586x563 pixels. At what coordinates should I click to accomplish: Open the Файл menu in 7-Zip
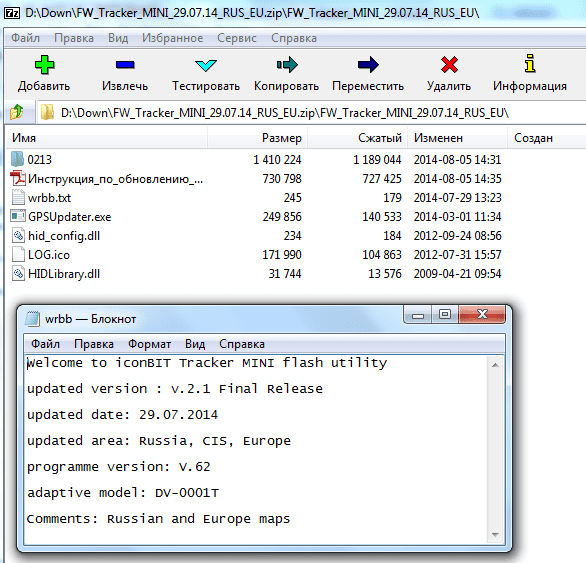point(25,38)
